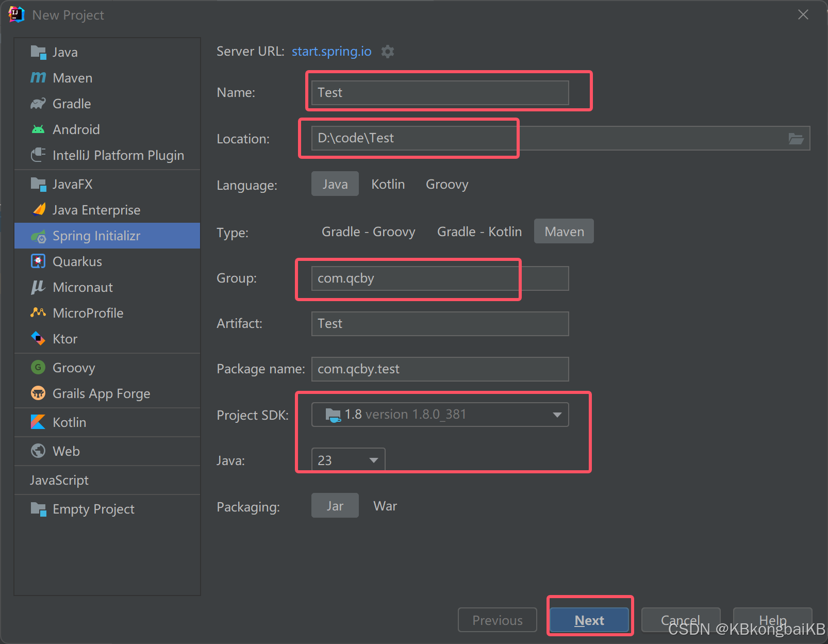This screenshot has height=644, width=828.
Task: Click the Spring Initializr leaf icon
Action: (38, 236)
